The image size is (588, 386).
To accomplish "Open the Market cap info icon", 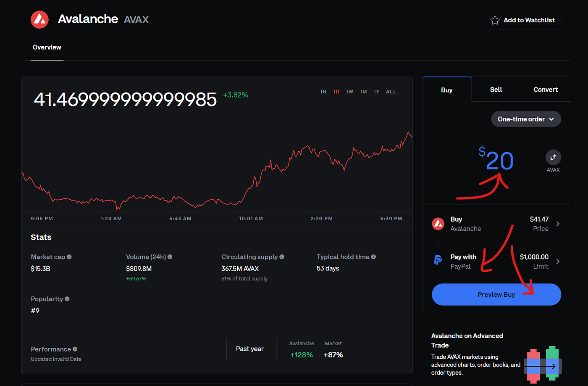I will (69, 257).
